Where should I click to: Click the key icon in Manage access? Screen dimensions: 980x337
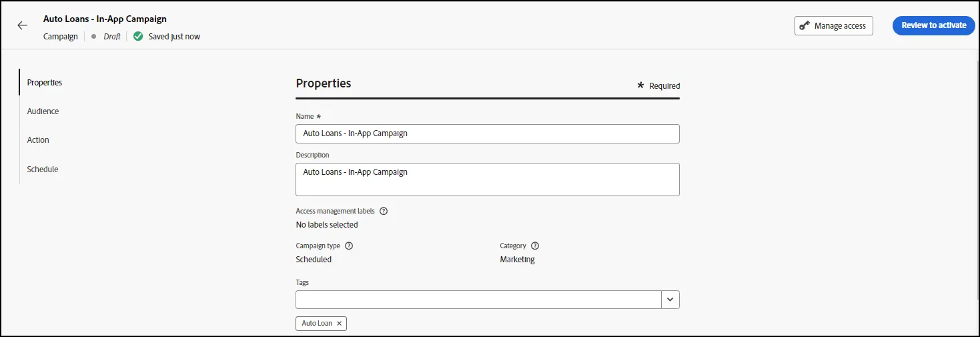pyautogui.click(x=805, y=25)
